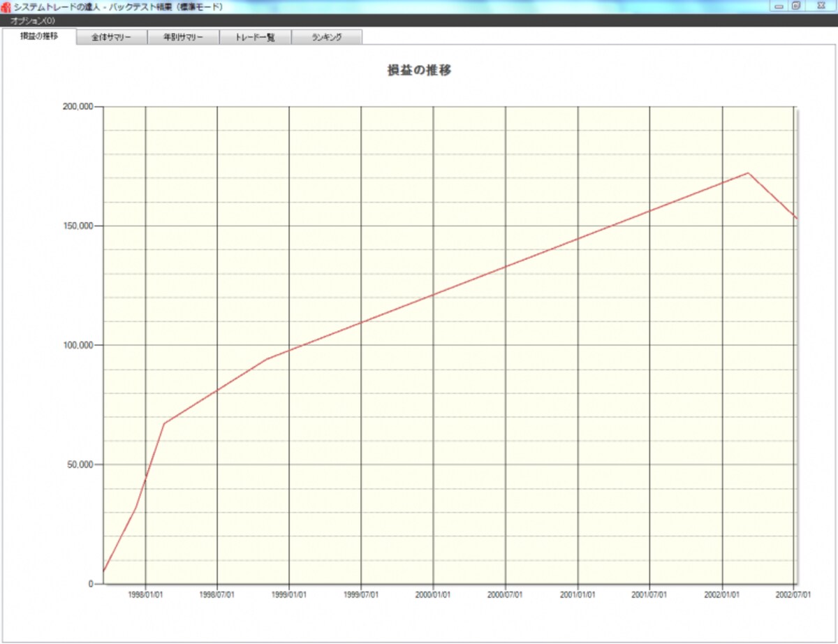Screen dimensions: 838x644
Task: Click the 2001/01/01 x-axis label
Action: 578,594
